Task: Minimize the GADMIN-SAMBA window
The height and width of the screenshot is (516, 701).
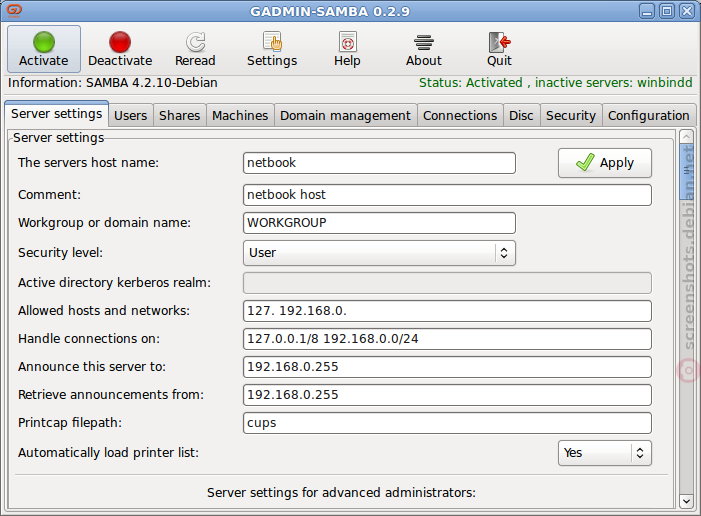Action: click(x=646, y=11)
